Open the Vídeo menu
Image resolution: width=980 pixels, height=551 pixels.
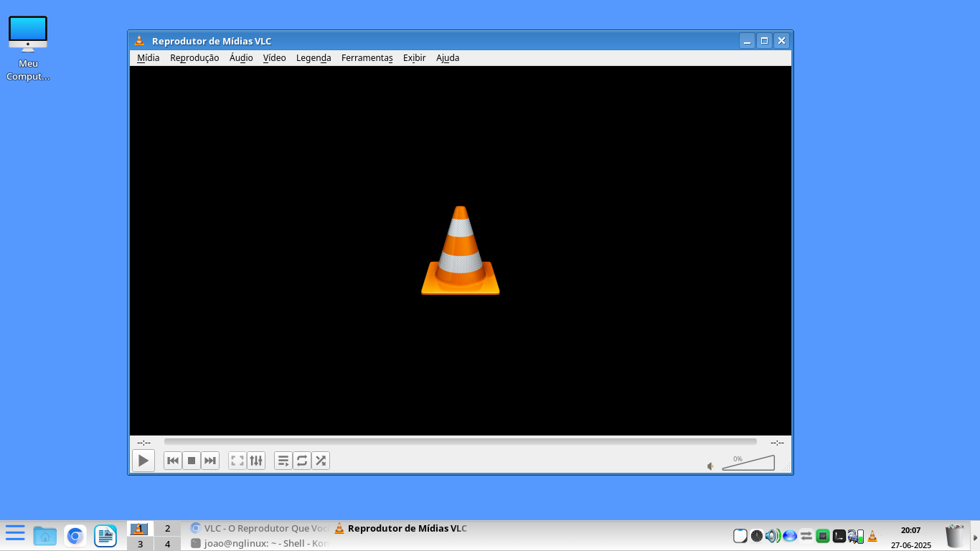tap(275, 58)
